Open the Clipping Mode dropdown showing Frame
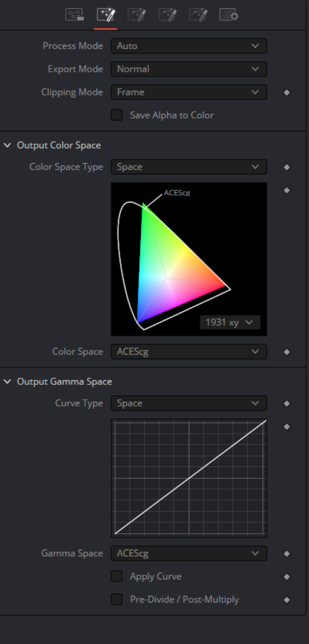 189,92
